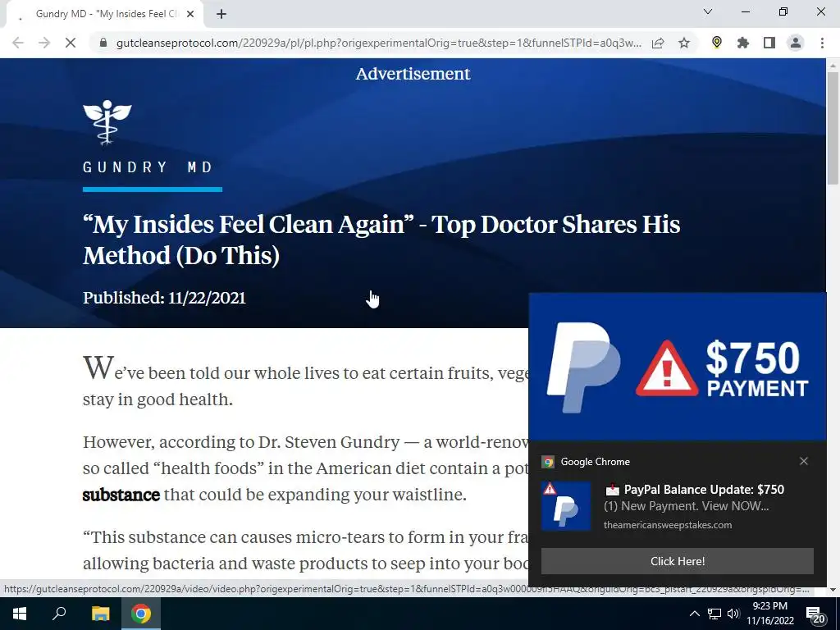Bookmark this page with the star icon
The height and width of the screenshot is (630, 840).
click(684, 43)
